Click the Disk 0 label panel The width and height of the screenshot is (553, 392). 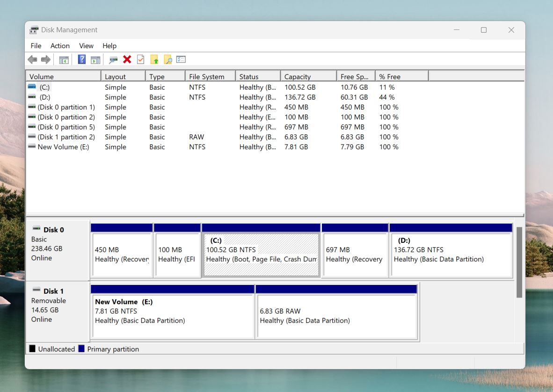tap(58, 251)
